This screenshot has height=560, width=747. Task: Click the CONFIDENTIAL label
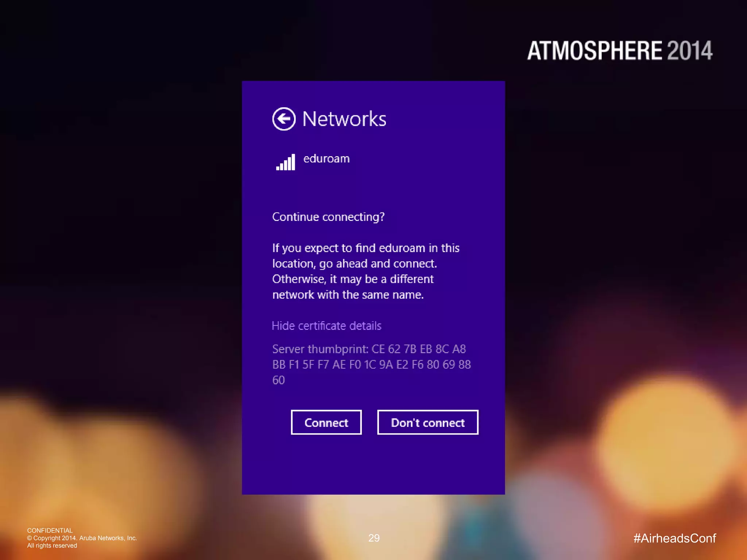50,530
